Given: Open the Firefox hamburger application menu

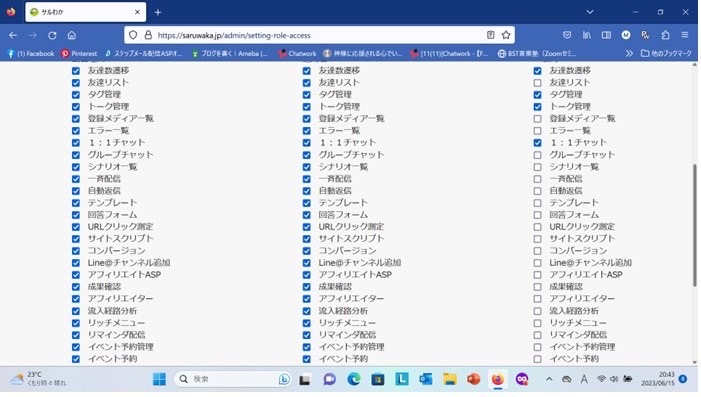Looking at the screenshot, I should click(x=685, y=35).
